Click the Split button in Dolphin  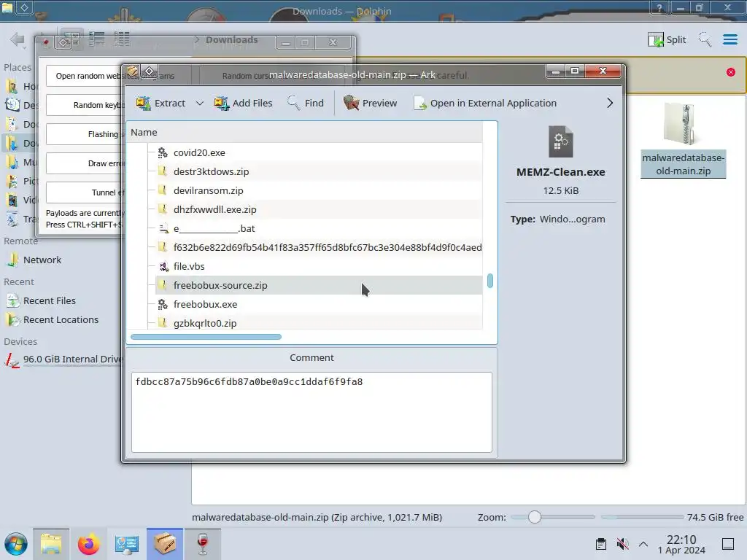pyautogui.click(x=667, y=39)
